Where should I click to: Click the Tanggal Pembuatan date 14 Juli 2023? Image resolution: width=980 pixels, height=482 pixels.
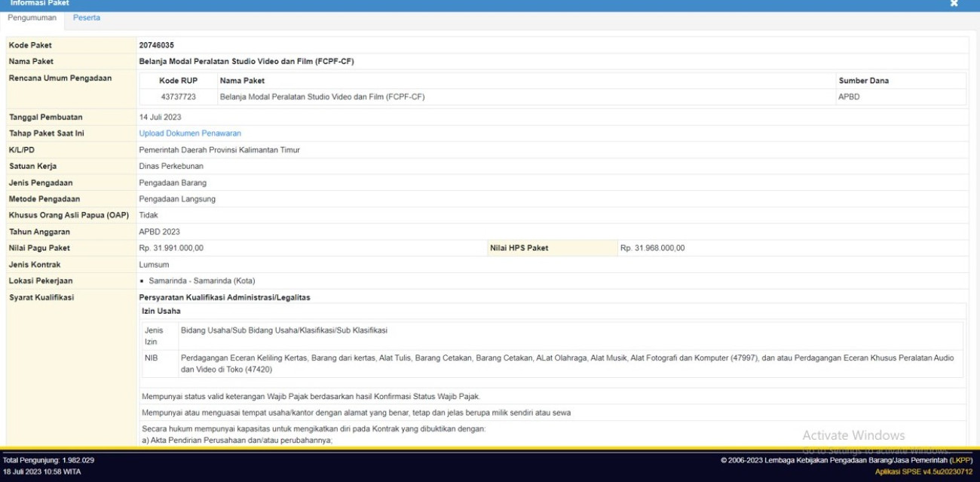pyautogui.click(x=160, y=118)
